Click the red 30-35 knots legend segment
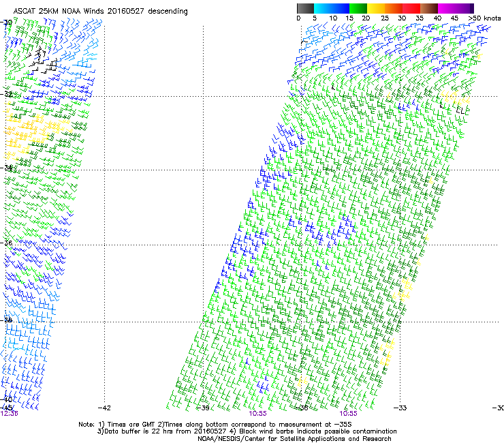Viewport: 504px width, 443px height. click(411, 8)
